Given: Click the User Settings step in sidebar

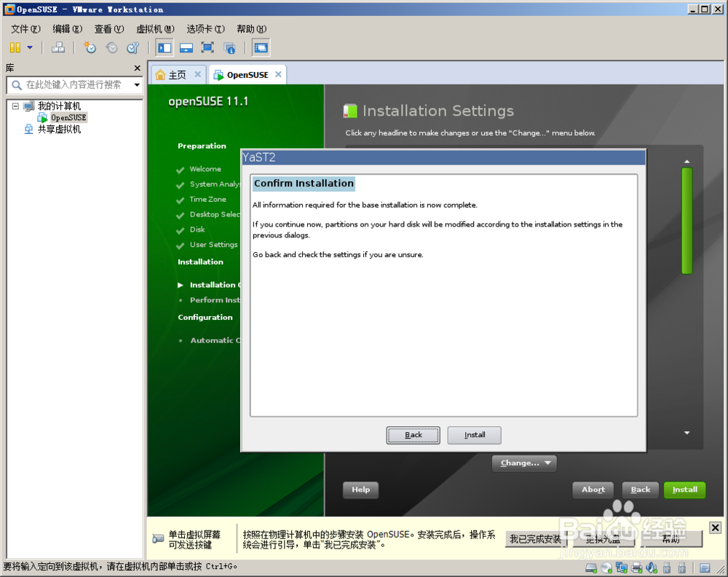Looking at the screenshot, I should (213, 245).
